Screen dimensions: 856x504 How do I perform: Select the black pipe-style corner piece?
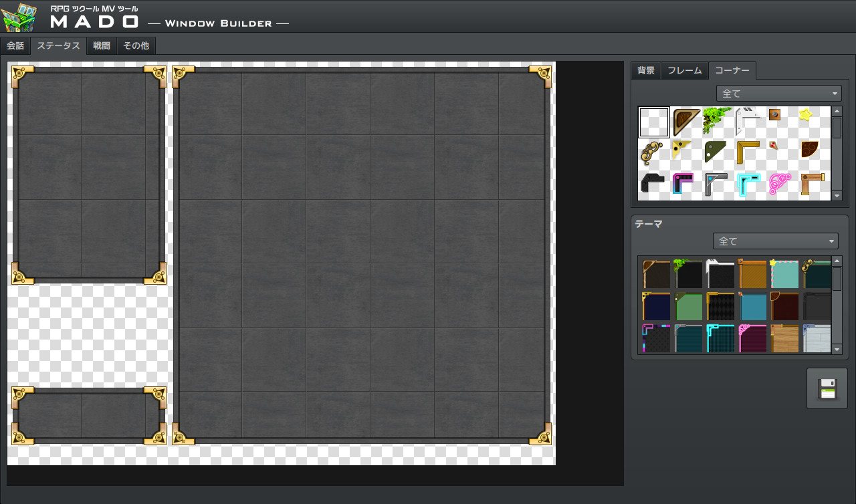pos(652,182)
